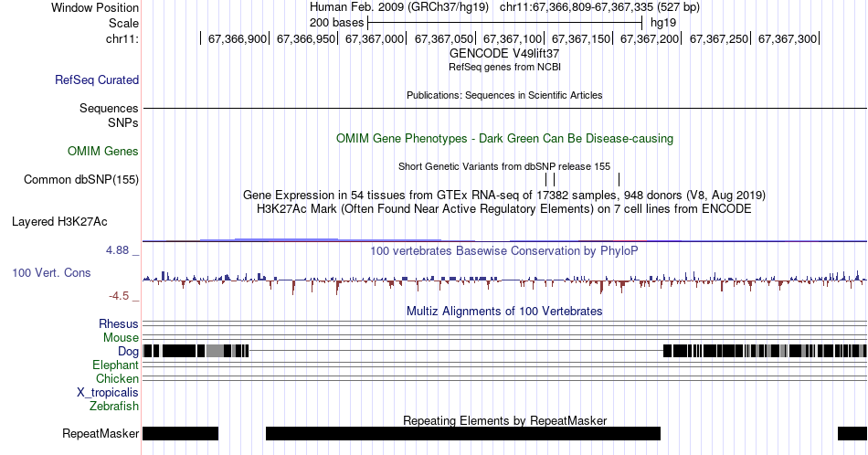Click Repeating Elements by RepeatMasker title
The height and width of the screenshot is (455, 868).
504,420
